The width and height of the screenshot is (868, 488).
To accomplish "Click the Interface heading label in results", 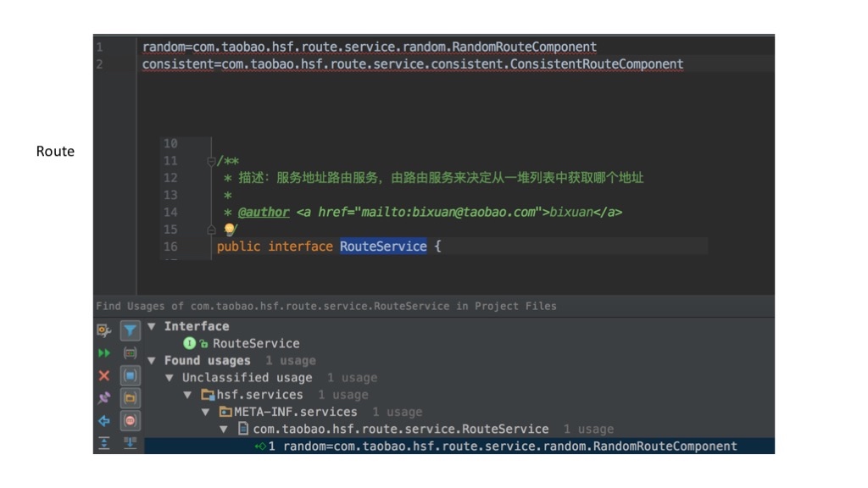I will tap(197, 326).
